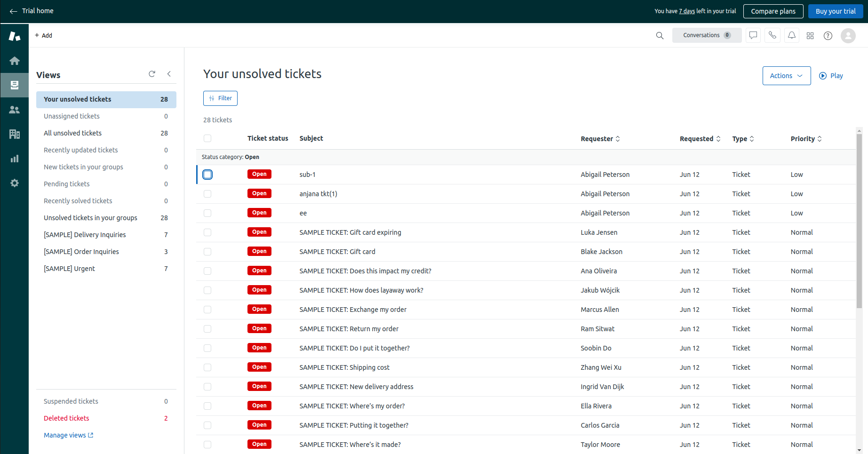Click the search magnifier icon
The height and width of the screenshot is (454, 868).
tap(660, 36)
